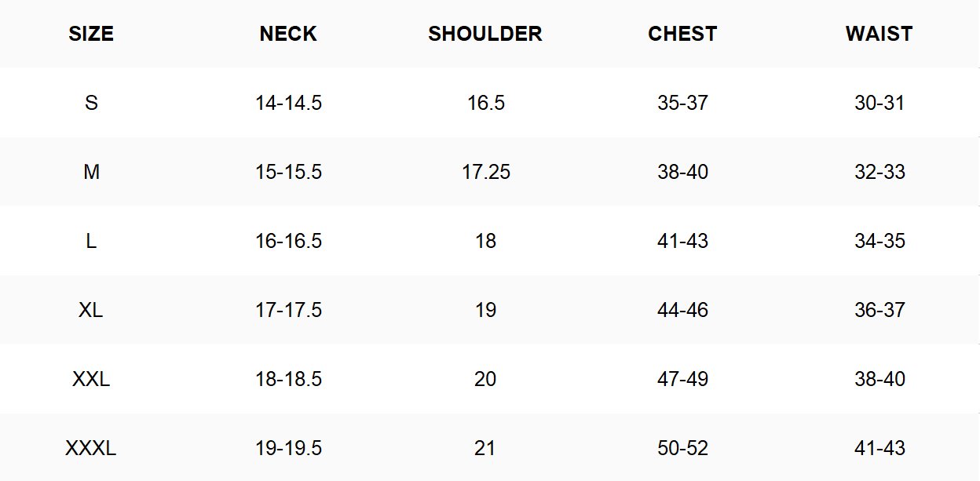Click waist range 36-37 for size XL

(x=879, y=310)
